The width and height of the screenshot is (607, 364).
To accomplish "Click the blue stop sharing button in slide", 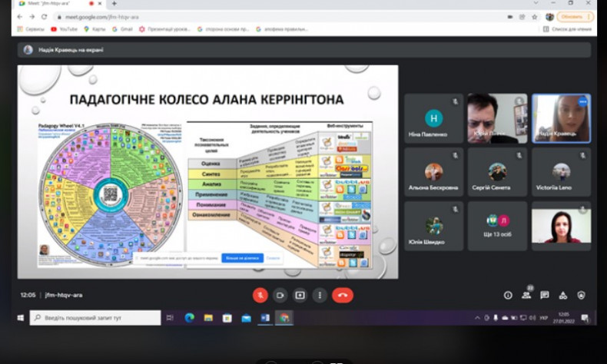I will point(242,258).
